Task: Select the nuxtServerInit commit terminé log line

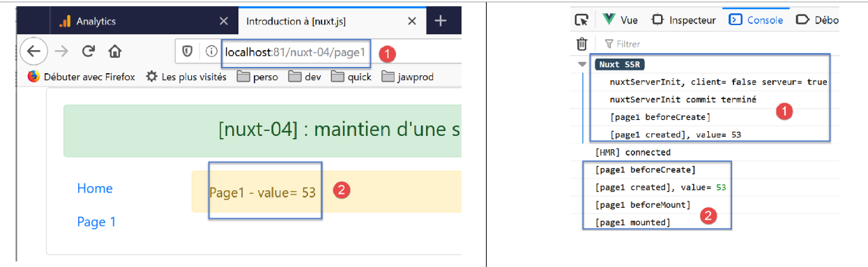Action: tap(683, 99)
